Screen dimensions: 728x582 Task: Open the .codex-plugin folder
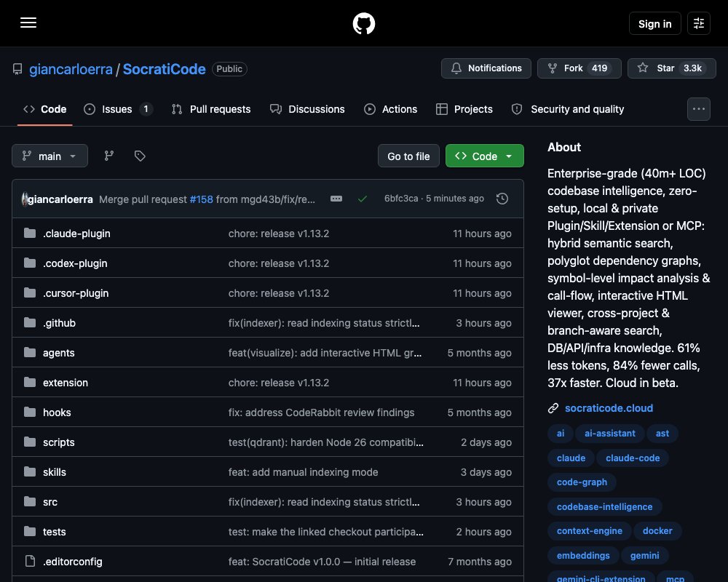[x=75, y=263]
